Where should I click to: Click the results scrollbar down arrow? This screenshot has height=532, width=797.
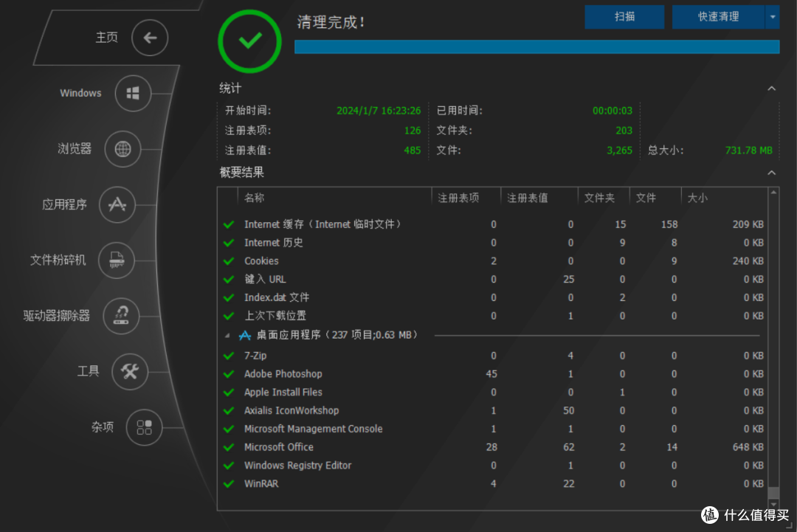(x=773, y=505)
